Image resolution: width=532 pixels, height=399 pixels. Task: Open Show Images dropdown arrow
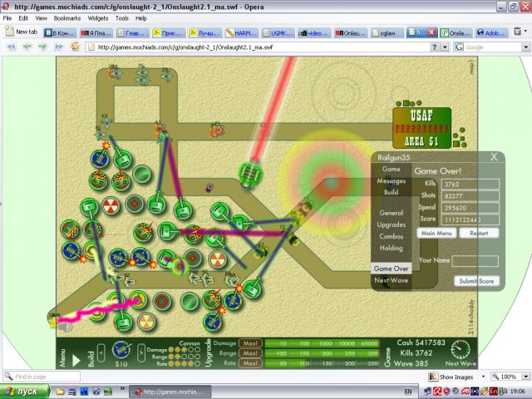tap(483, 377)
